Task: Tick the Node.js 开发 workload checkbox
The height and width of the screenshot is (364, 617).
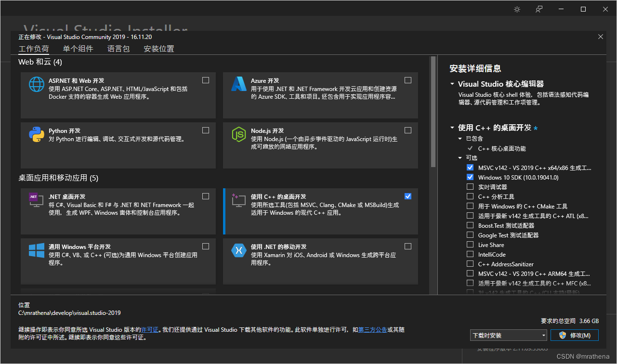Action: click(x=408, y=130)
